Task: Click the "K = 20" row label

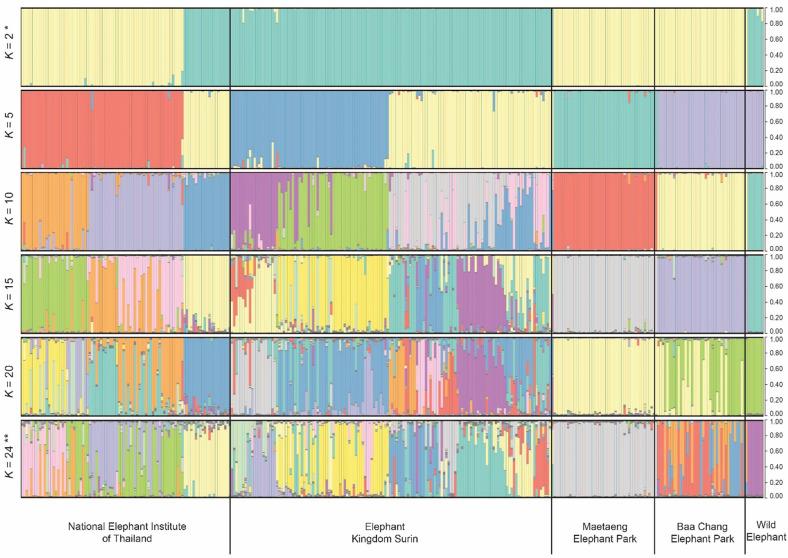Action: [x=10, y=376]
